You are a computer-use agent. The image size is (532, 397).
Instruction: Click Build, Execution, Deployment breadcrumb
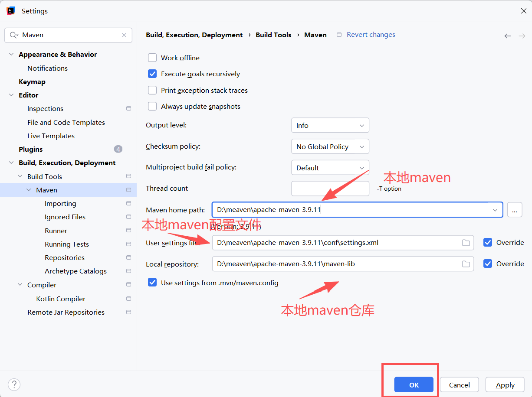(194, 35)
